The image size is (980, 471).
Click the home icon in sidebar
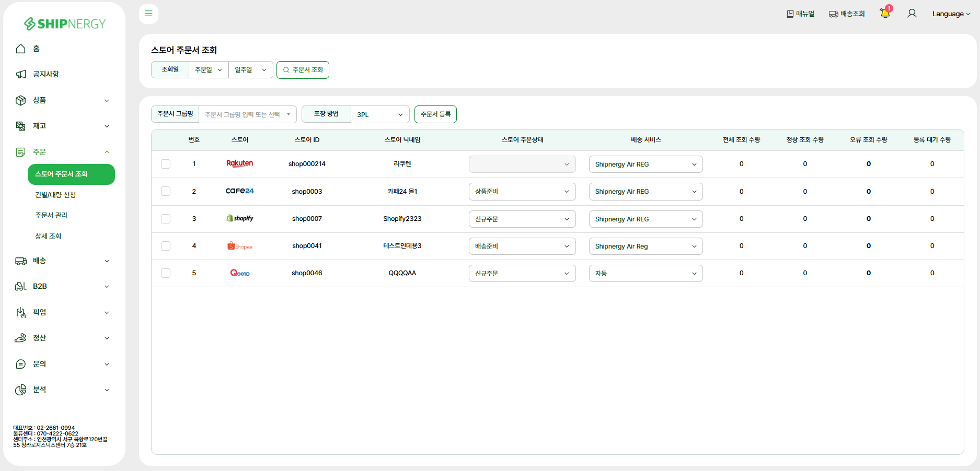[21, 49]
